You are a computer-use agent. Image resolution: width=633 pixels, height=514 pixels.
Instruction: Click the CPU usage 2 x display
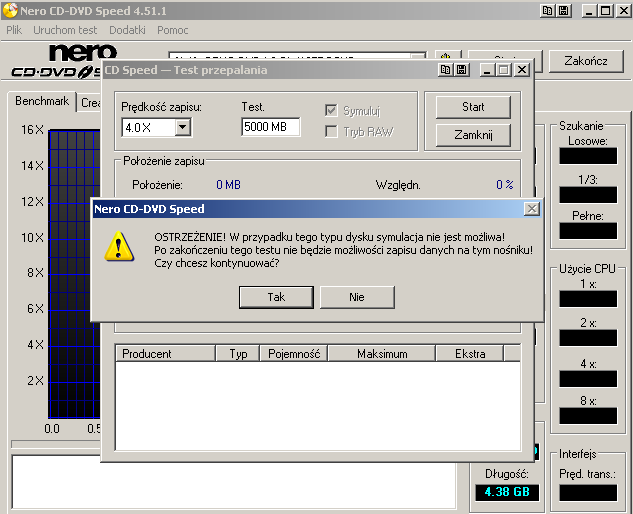(588, 338)
